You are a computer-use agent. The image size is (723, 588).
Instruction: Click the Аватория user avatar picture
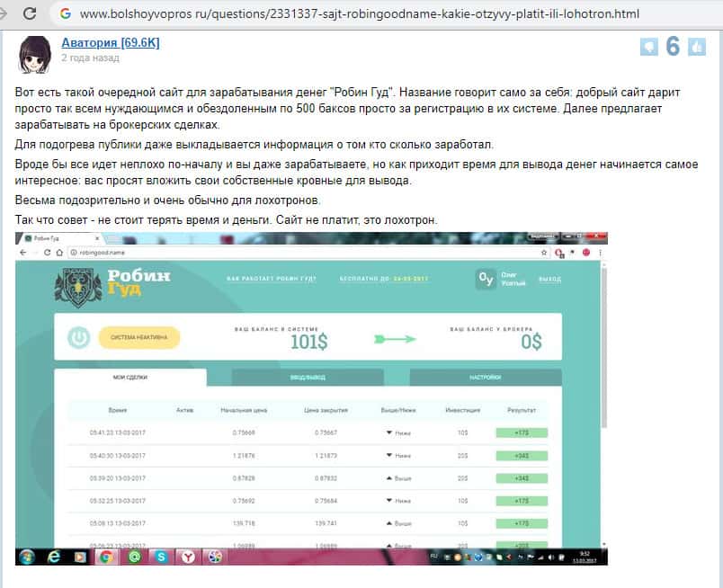pos(35,56)
